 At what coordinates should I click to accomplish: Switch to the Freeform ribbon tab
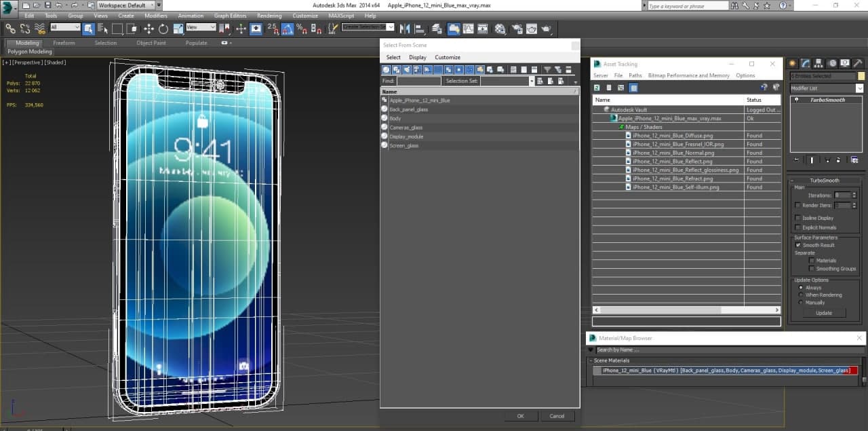pyautogui.click(x=64, y=43)
